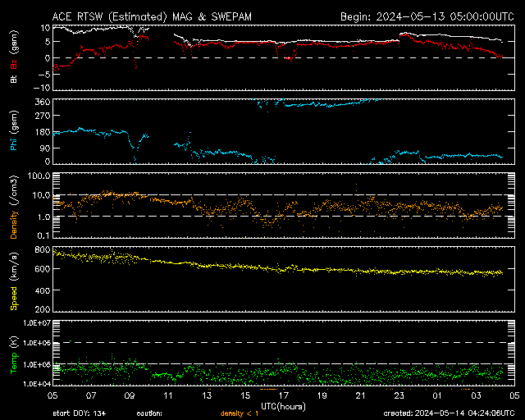
Task: Click the '17' hour tick label
Action: pos(284,395)
